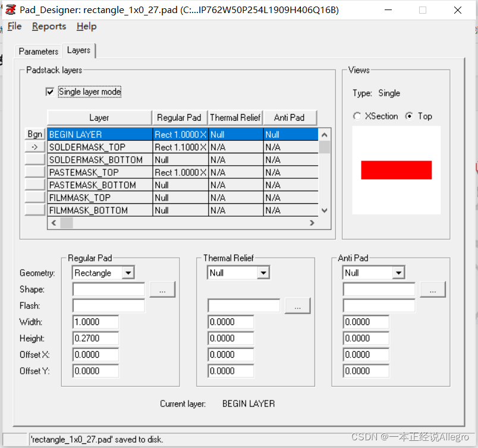Select the FILMMASK_TOP layer row
478x448 pixels.
coord(183,198)
